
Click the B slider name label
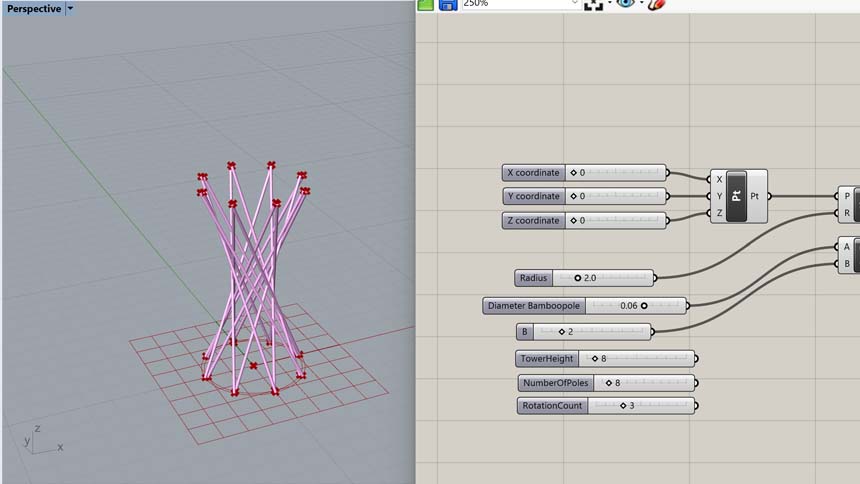tap(525, 331)
